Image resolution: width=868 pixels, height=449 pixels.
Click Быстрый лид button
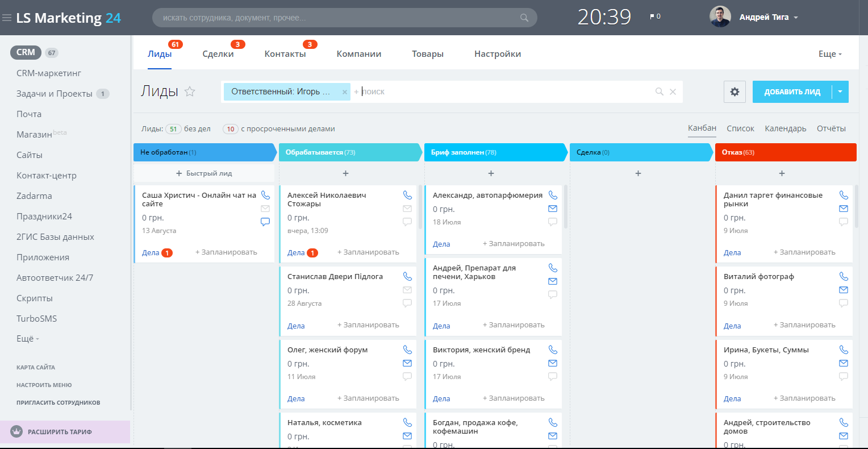(x=204, y=173)
